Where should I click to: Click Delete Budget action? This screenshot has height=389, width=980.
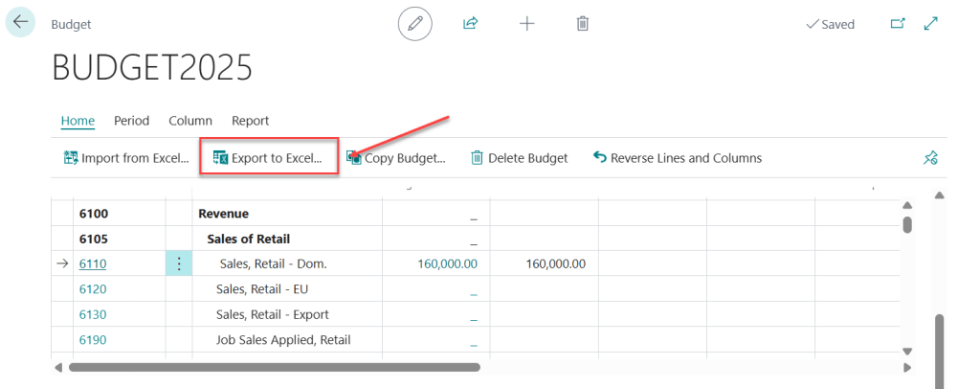click(x=520, y=157)
